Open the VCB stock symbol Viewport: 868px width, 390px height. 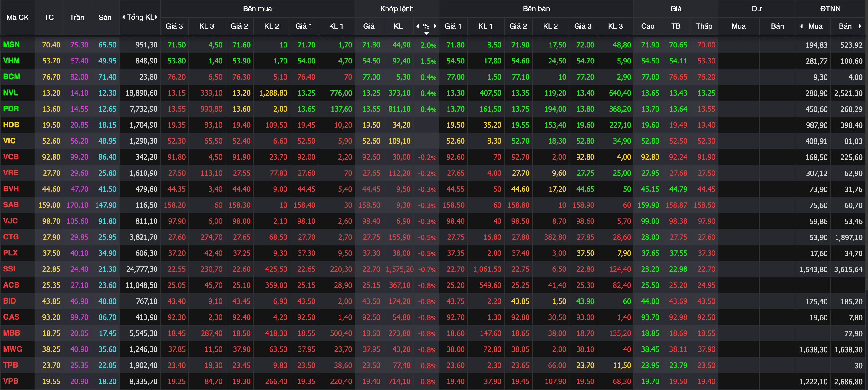point(11,157)
